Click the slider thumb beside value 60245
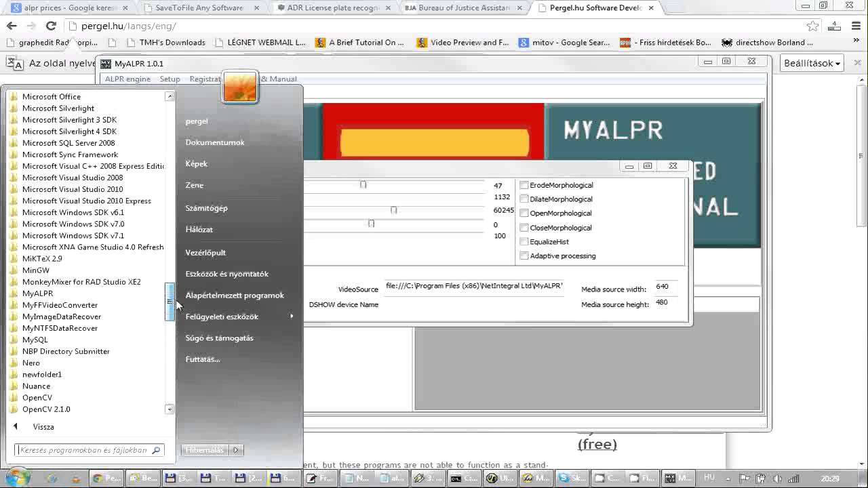This screenshot has height=488, width=868. tap(394, 210)
